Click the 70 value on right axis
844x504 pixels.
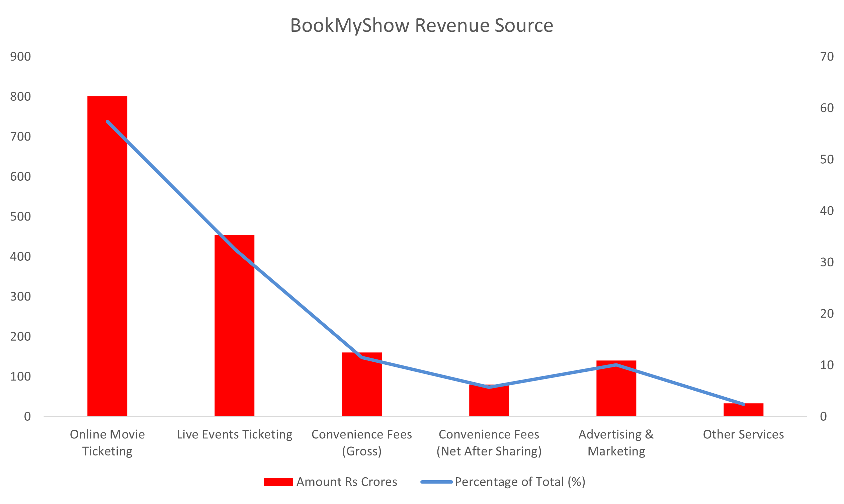827,56
